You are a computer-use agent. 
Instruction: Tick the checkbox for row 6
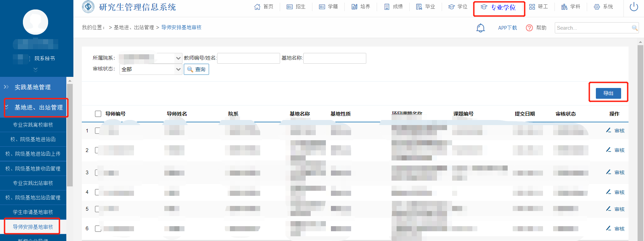click(x=98, y=229)
